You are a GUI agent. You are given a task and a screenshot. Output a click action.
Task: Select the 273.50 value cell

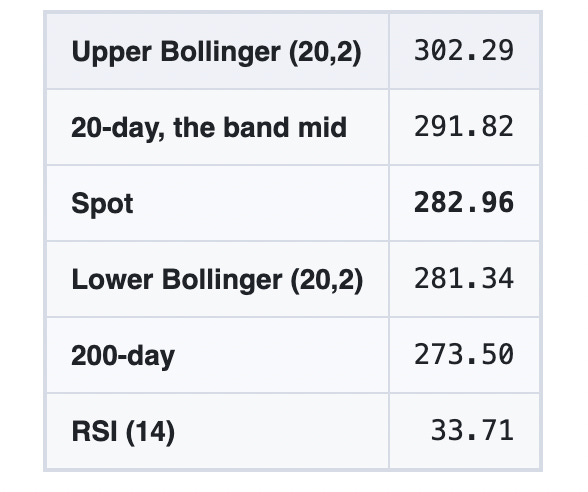(464, 354)
